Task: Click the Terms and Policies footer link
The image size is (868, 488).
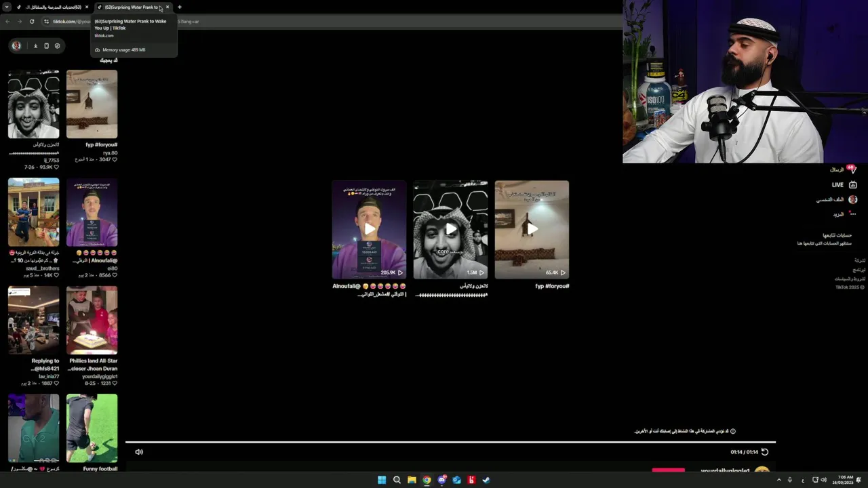Action: [850, 279]
